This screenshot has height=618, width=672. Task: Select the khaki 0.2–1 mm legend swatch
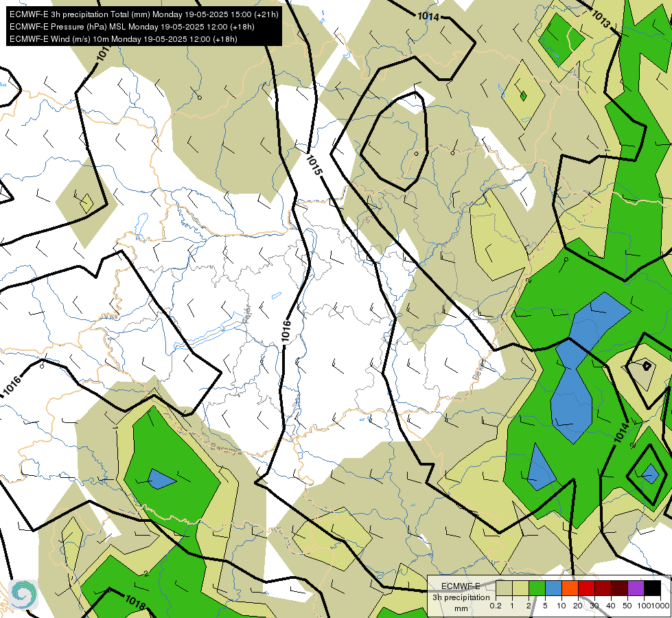[x=504, y=588]
